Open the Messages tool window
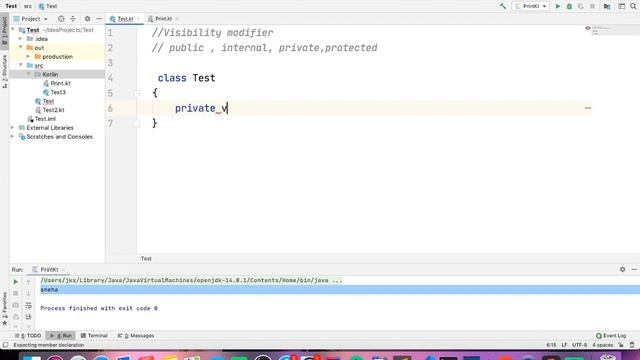 tap(136, 336)
